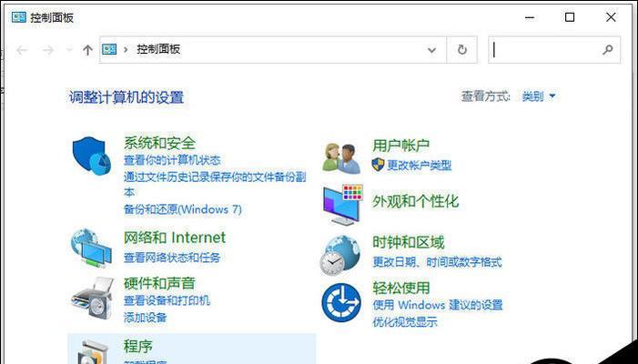Image resolution: width=638 pixels, height=364 pixels.
Task: Open the Clock and Region globe-clock icon
Action: [x=341, y=256]
